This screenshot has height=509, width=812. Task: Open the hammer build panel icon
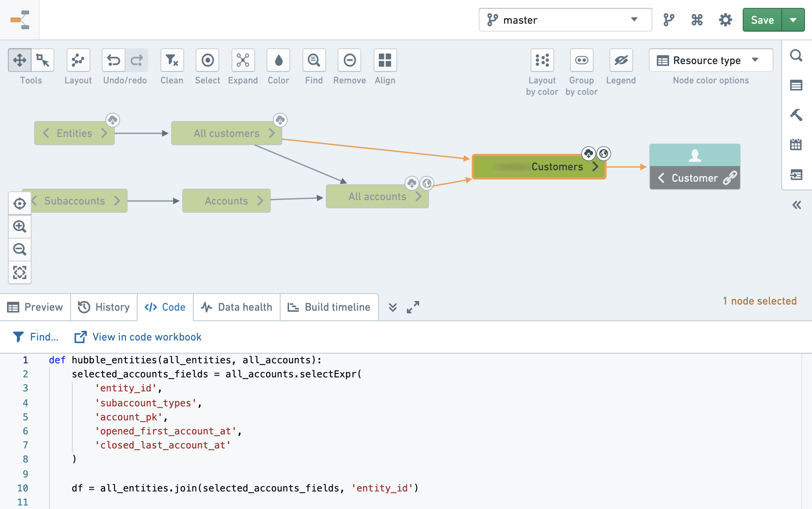pyautogui.click(x=796, y=115)
